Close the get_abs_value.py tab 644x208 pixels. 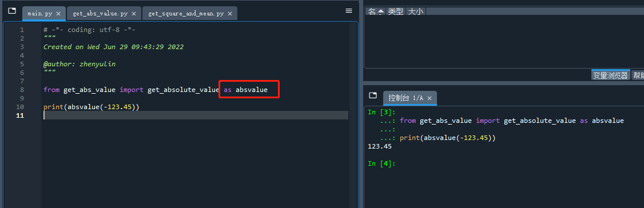click(x=134, y=14)
